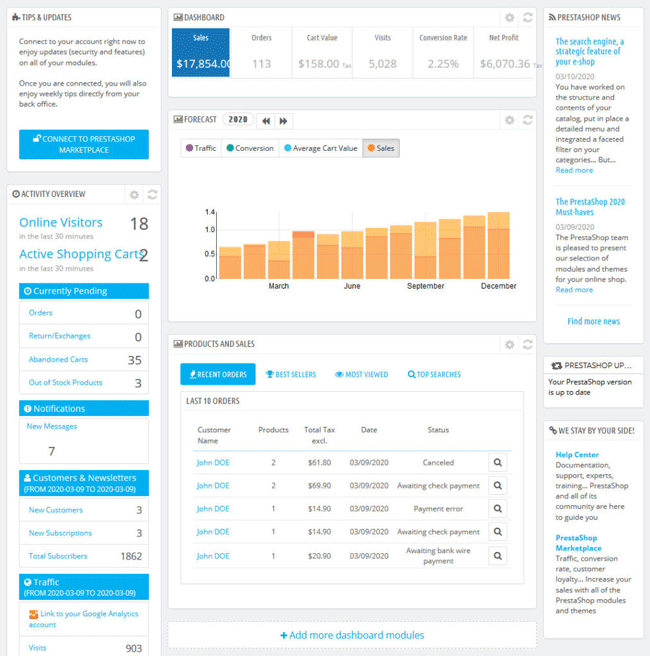Screen dimensions: 650x656
Task: Select the Sales KPI tile
Action: click(201, 52)
